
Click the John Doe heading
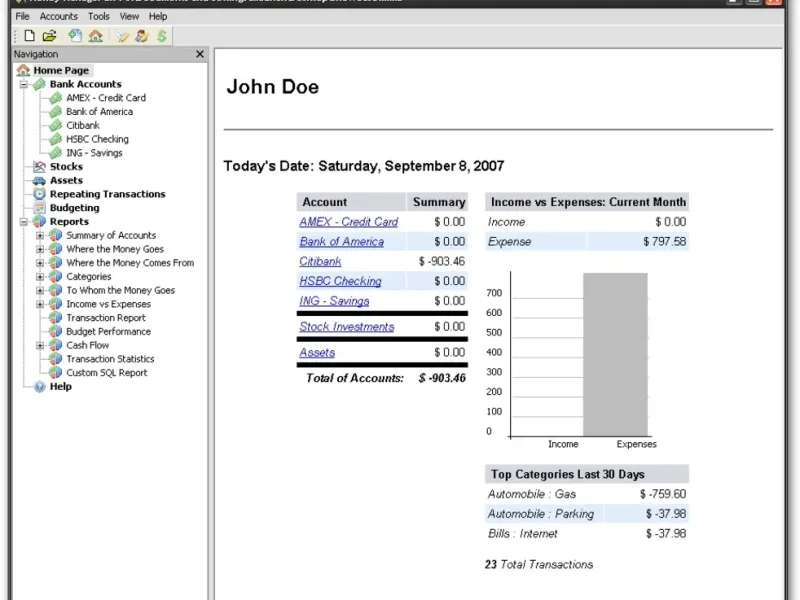point(272,87)
